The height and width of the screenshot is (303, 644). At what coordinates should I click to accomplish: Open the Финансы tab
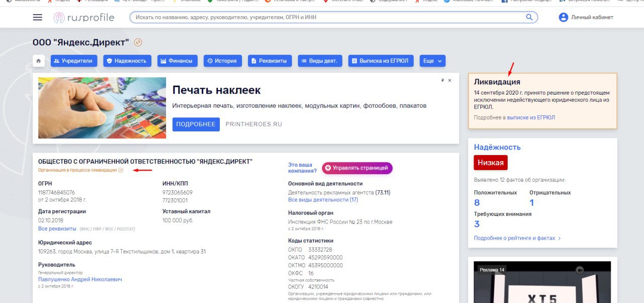(x=177, y=61)
